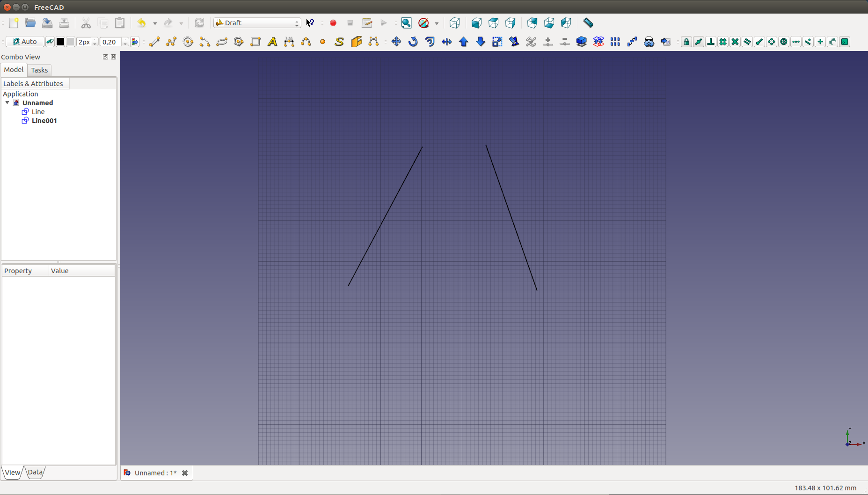Toggle the snap lock button
The image size is (868, 495).
[x=686, y=42]
